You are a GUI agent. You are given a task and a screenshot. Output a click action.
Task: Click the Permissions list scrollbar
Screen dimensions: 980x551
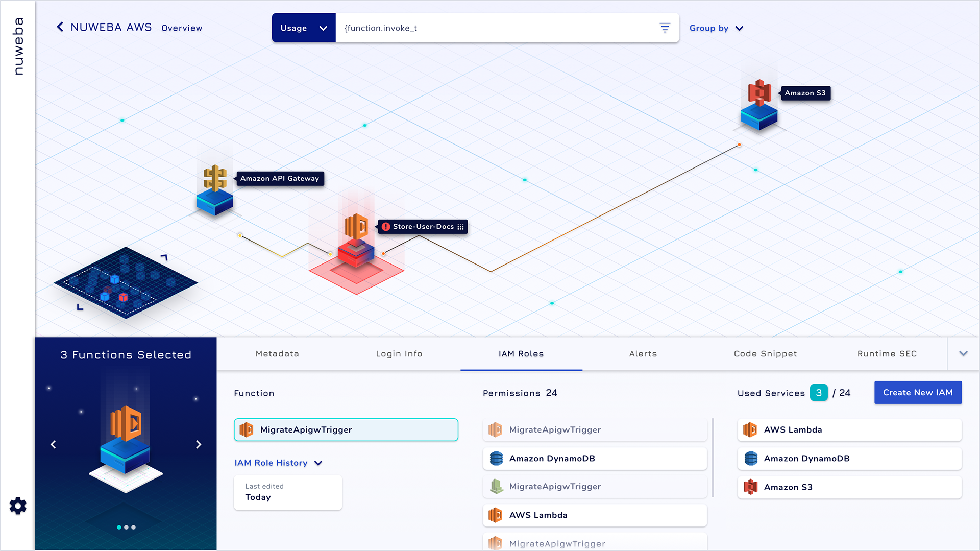pyautogui.click(x=713, y=458)
